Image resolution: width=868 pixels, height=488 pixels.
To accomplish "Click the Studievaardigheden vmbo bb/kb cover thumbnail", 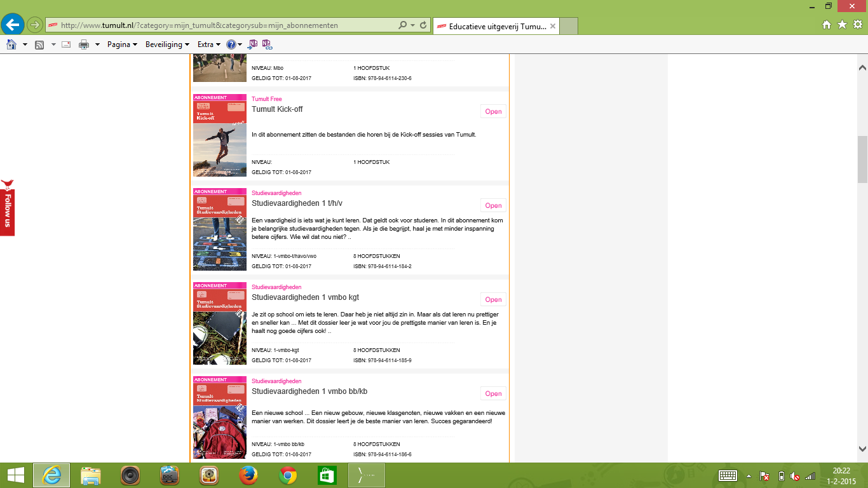I will (220, 417).
